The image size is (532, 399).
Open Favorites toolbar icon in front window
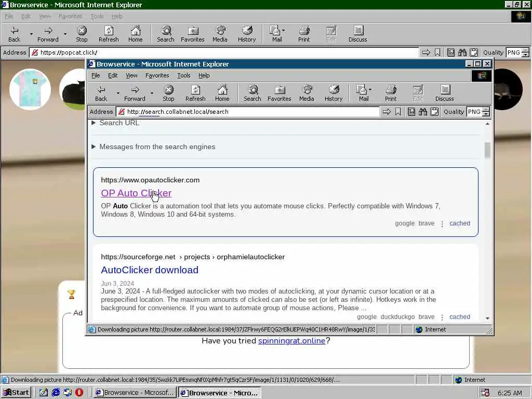(279, 93)
